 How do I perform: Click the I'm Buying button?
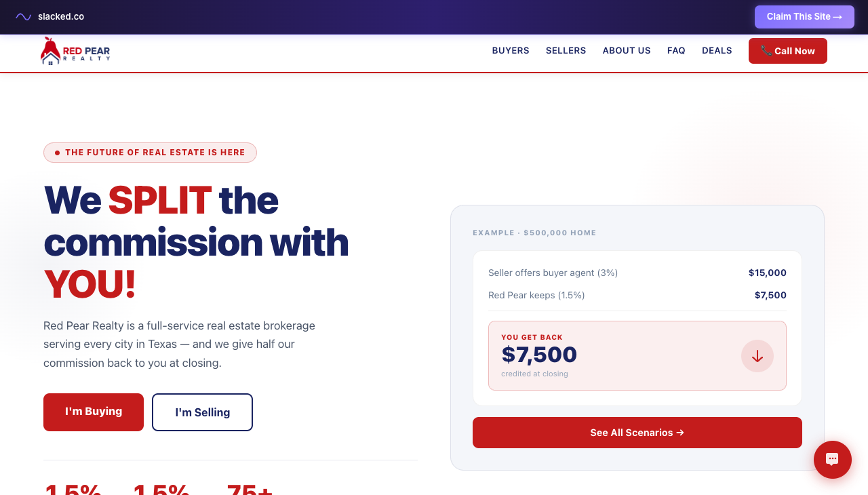(x=94, y=412)
